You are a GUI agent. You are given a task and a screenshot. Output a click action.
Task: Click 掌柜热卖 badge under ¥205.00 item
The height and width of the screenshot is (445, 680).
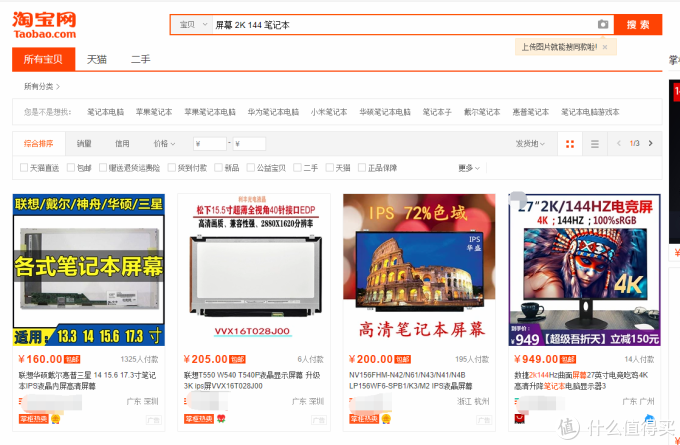[199, 419]
